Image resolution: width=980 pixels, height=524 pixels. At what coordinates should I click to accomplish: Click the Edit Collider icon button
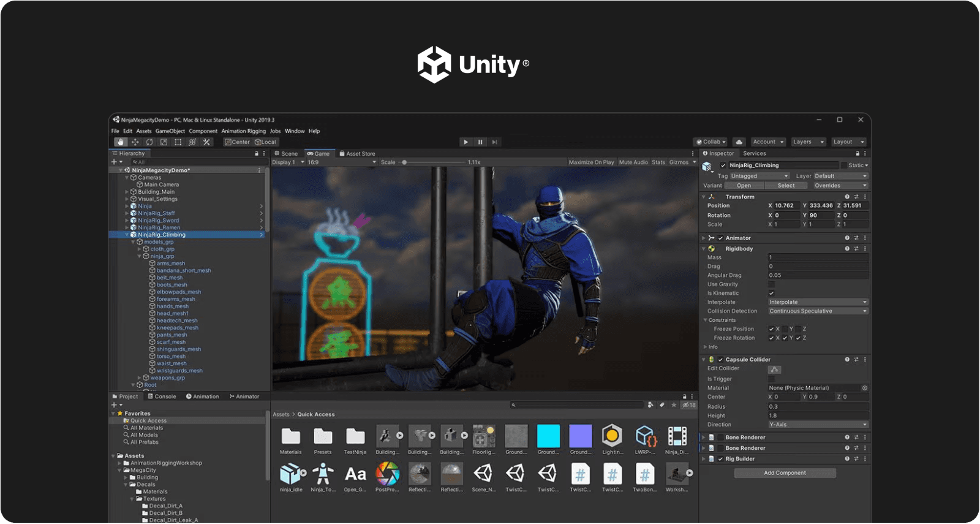point(775,370)
